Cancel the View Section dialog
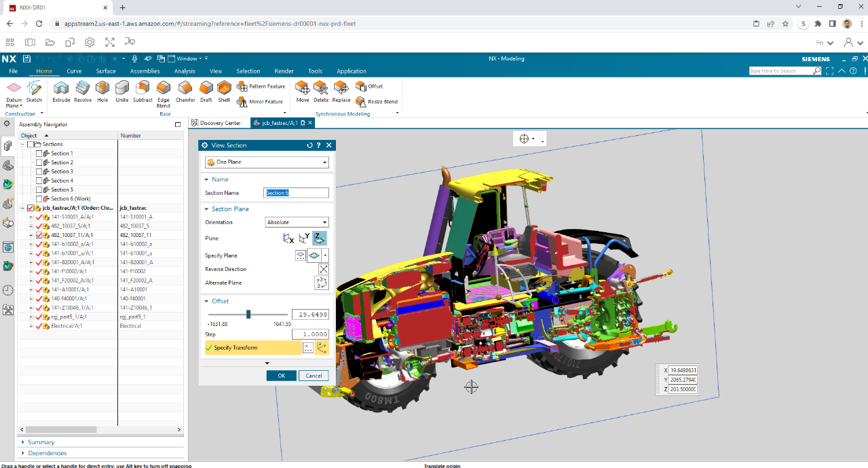 point(314,376)
